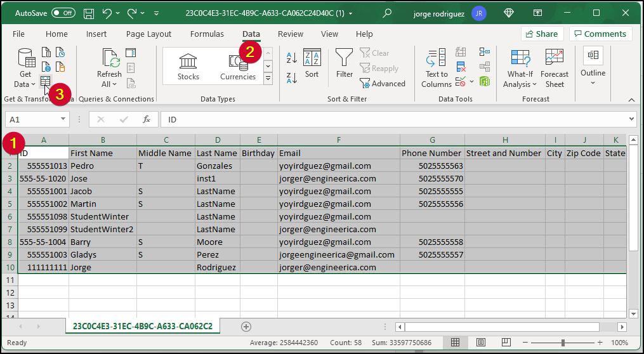Click the Share button
The image size is (644, 354).
pos(542,34)
